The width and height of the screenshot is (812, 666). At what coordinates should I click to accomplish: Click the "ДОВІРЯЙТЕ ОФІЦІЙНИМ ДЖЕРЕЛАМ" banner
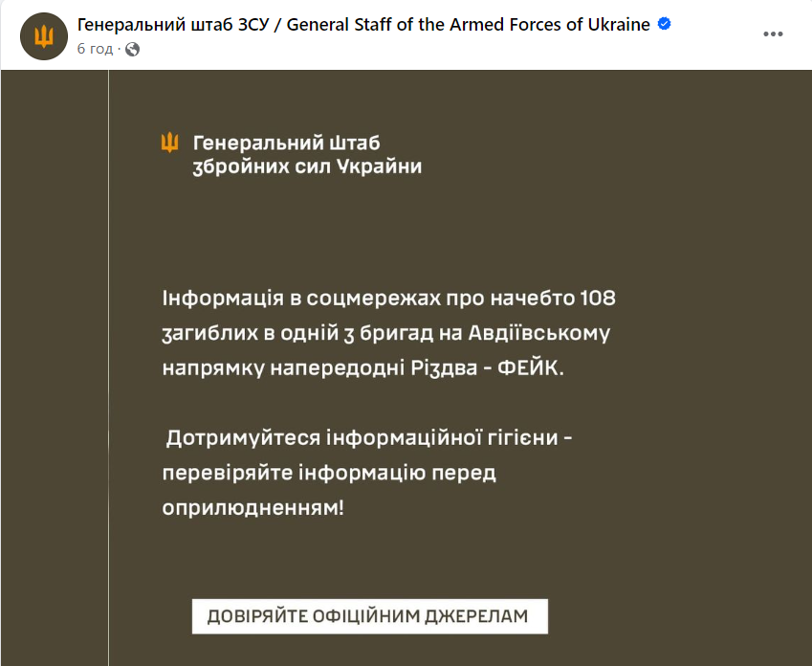coord(369,617)
